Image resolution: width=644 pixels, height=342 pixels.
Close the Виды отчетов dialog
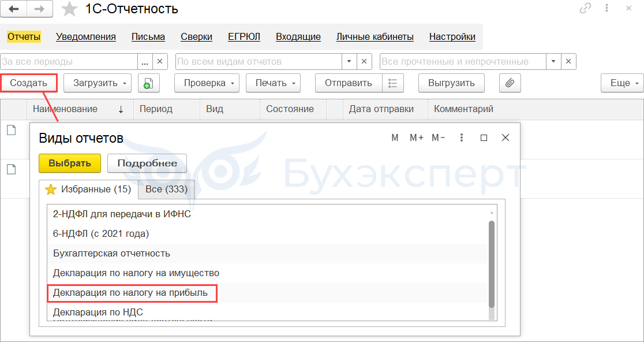click(x=505, y=137)
